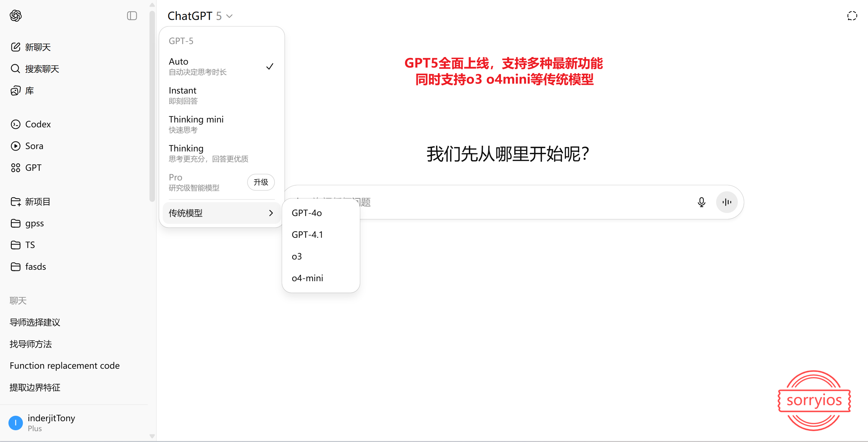Start voice mode with waveform icon
This screenshot has width=868, height=442.
(727, 202)
